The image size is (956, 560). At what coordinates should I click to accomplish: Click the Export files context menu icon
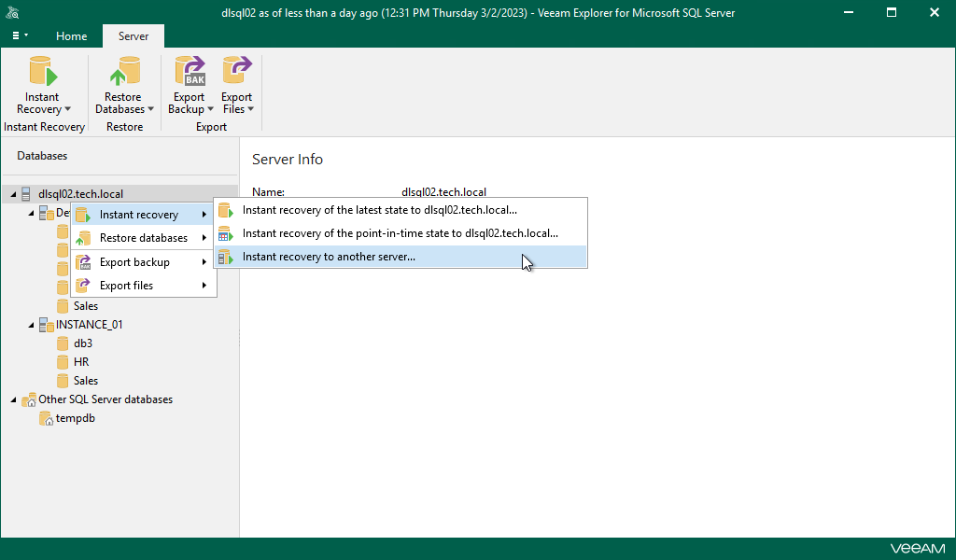pyautogui.click(x=84, y=285)
